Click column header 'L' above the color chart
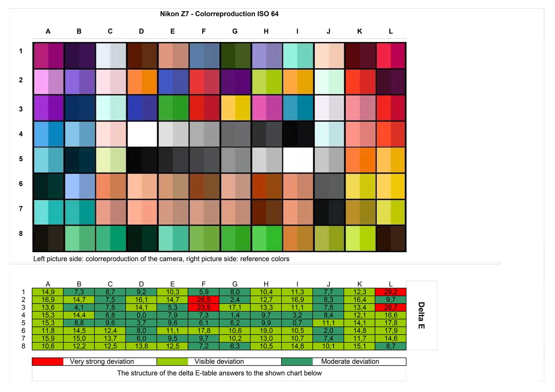This screenshot has height=392, width=555. pos(391,31)
